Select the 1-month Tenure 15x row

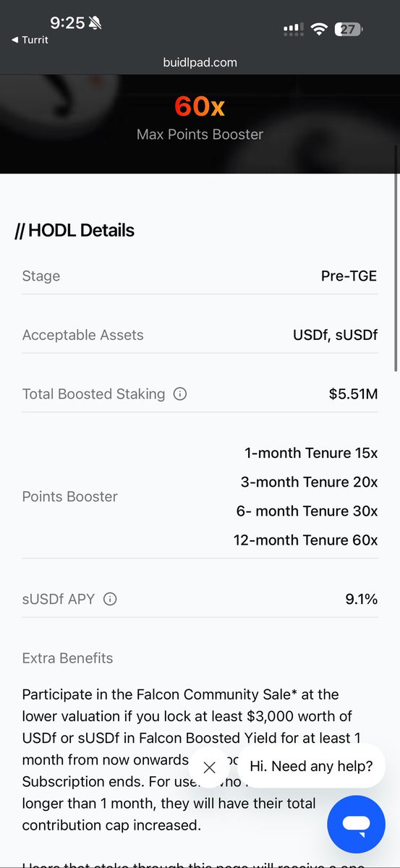(311, 454)
